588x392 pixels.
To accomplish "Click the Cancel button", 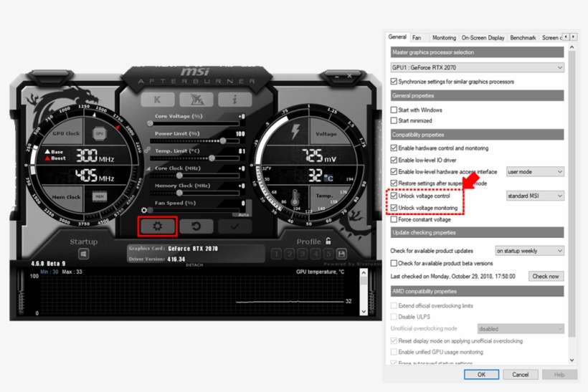I will pos(520,374).
